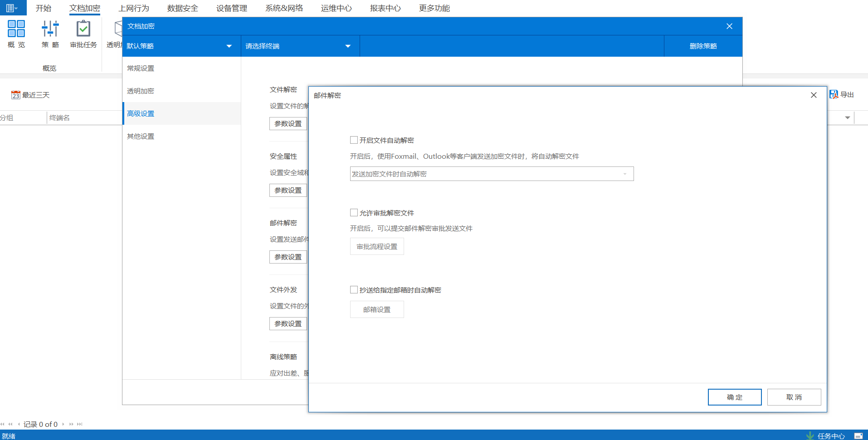Open the 请选择终端 terminal dropdown
Screen dimensions: 868x440
pos(348,46)
